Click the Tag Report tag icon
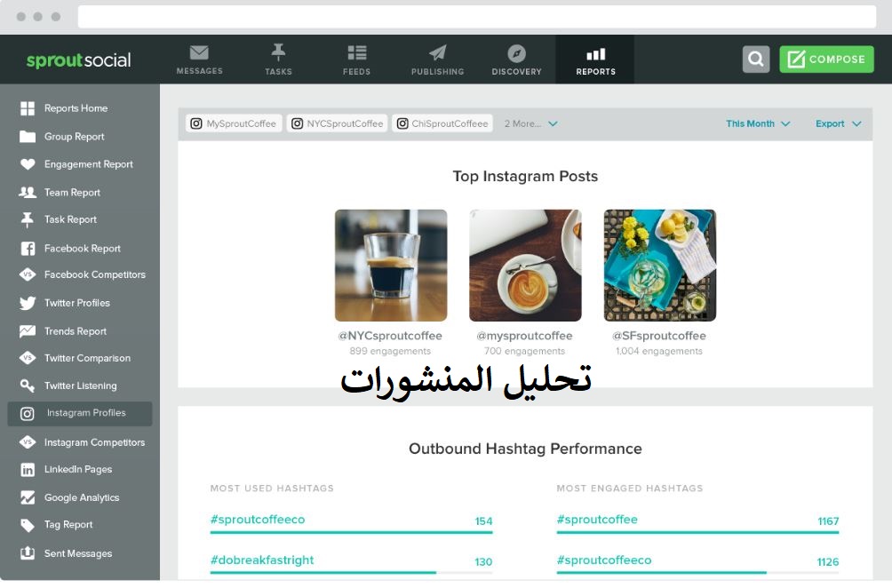This screenshot has height=588, width=892. [x=28, y=525]
